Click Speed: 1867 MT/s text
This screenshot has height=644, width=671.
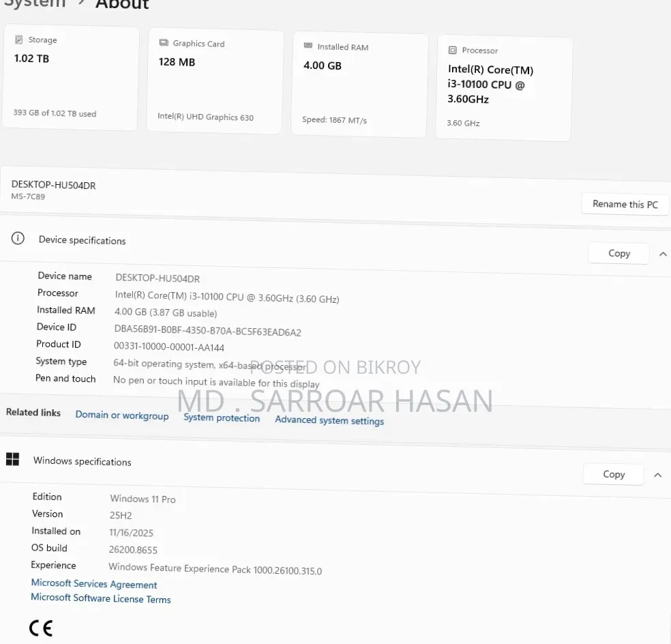pos(334,120)
